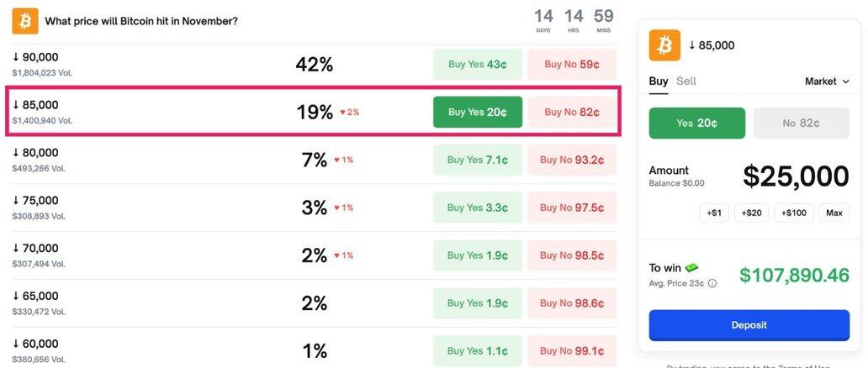The image size is (868, 368).
Task: Click the Max amount button
Action: (834, 213)
